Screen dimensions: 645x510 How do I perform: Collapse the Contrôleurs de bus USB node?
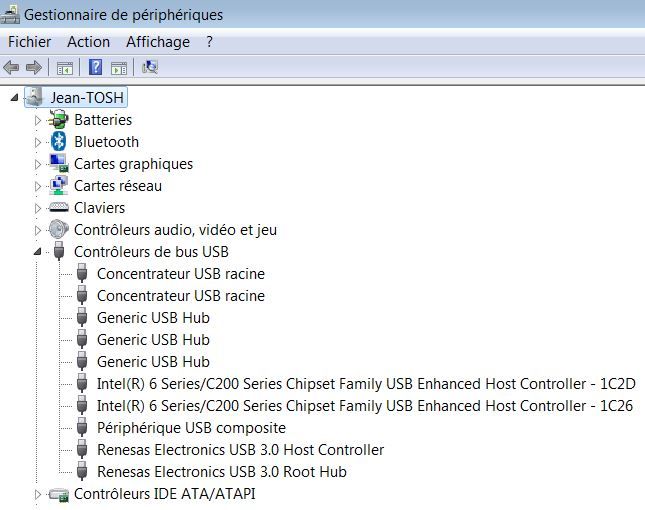[37, 251]
